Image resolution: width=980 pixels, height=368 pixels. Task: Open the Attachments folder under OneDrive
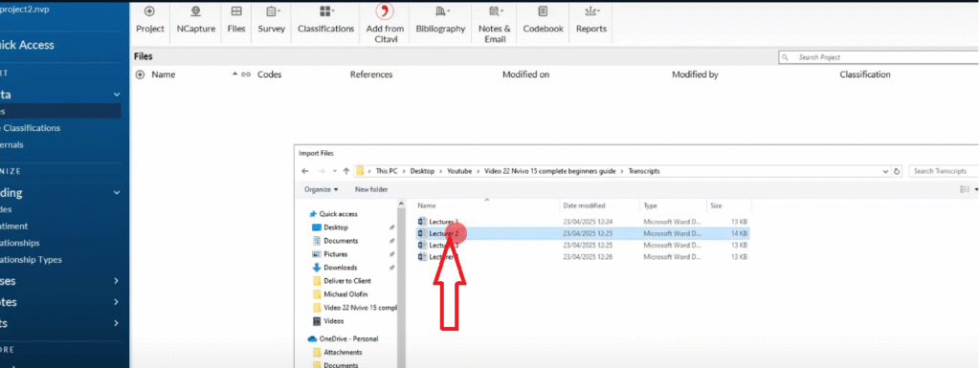343,353
